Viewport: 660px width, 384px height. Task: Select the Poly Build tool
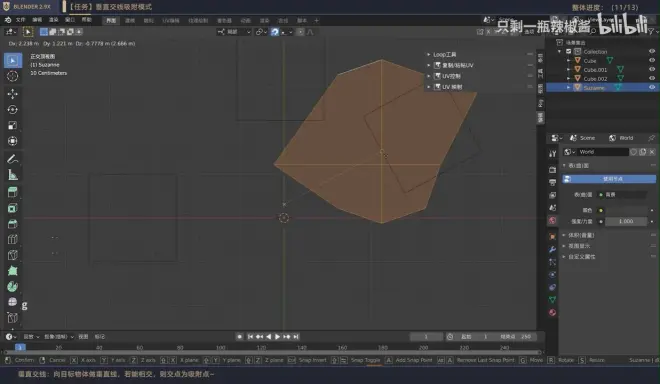click(x=13, y=271)
